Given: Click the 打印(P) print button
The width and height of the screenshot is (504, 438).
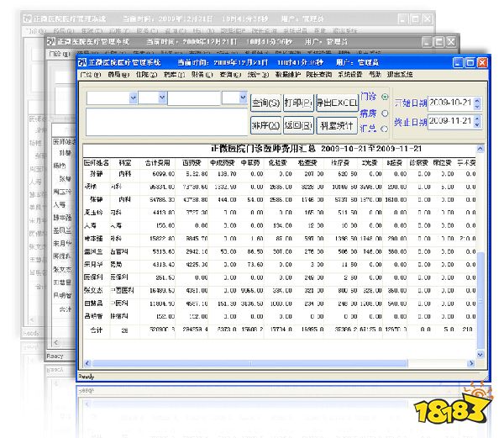Looking at the screenshot, I should tap(298, 103).
